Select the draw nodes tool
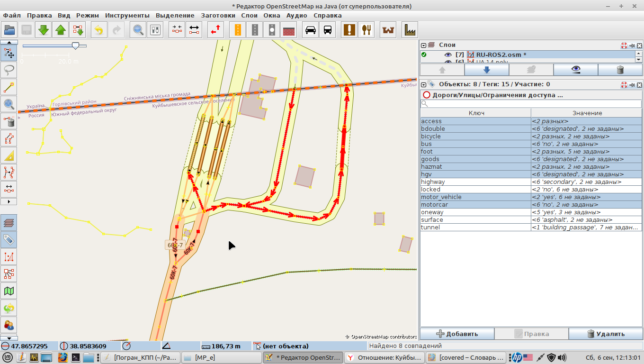Screen dimensions: 644x364 [x=9, y=87]
